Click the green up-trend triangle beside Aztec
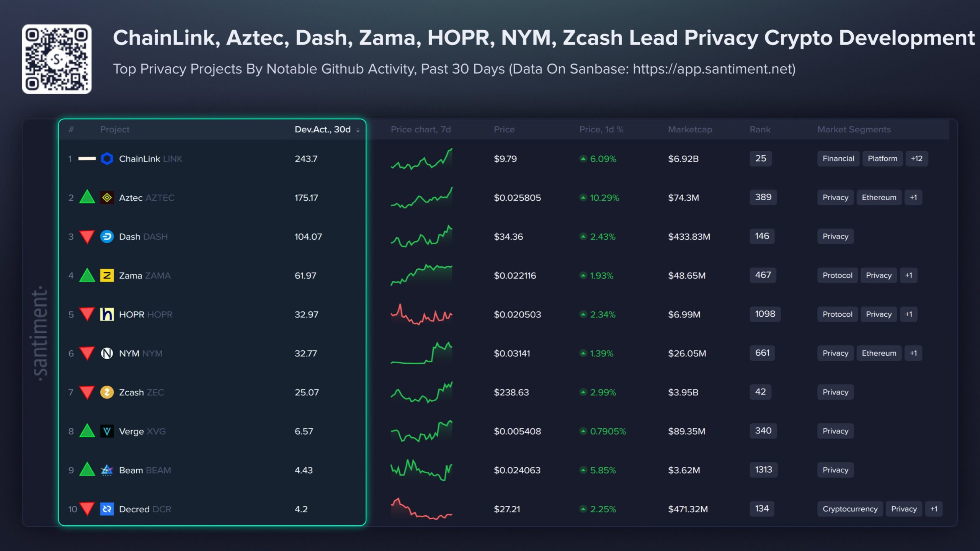 [87, 198]
